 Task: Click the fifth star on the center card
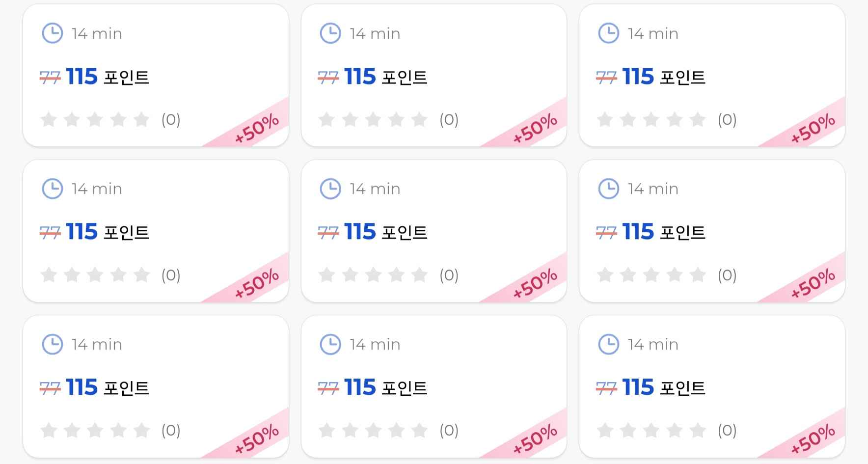(420, 275)
